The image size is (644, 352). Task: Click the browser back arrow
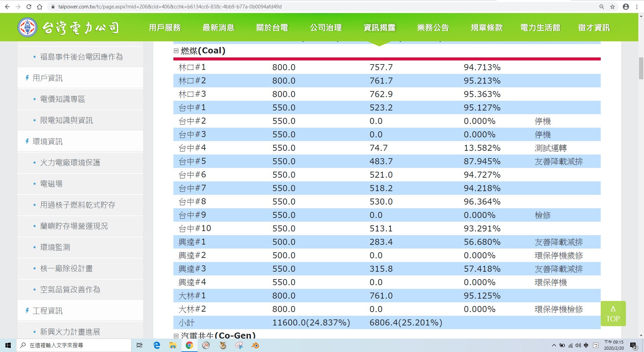point(7,7)
